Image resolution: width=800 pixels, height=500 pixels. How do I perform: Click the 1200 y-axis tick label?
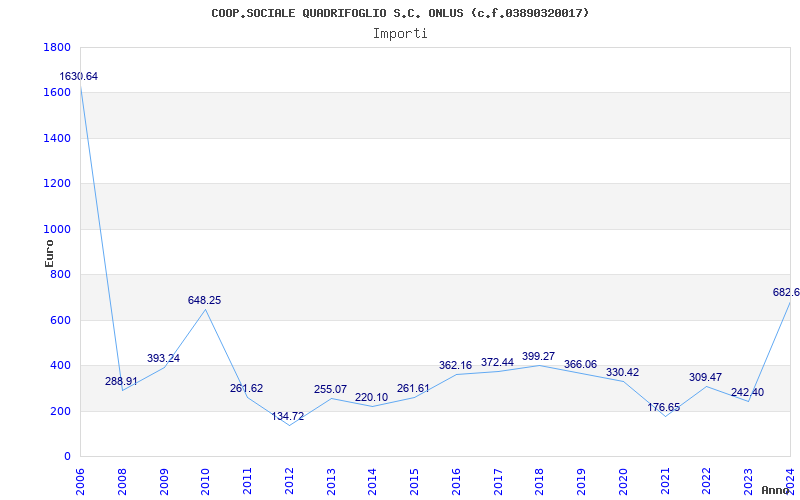pyautogui.click(x=57, y=183)
